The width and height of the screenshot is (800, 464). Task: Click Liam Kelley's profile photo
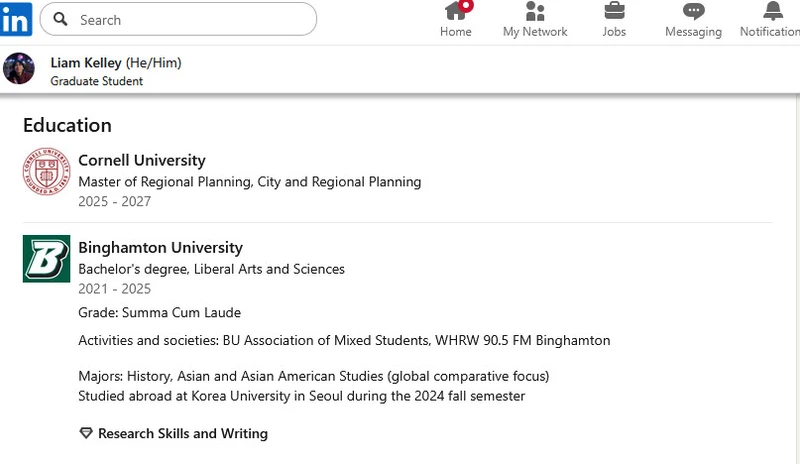[19, 68]
